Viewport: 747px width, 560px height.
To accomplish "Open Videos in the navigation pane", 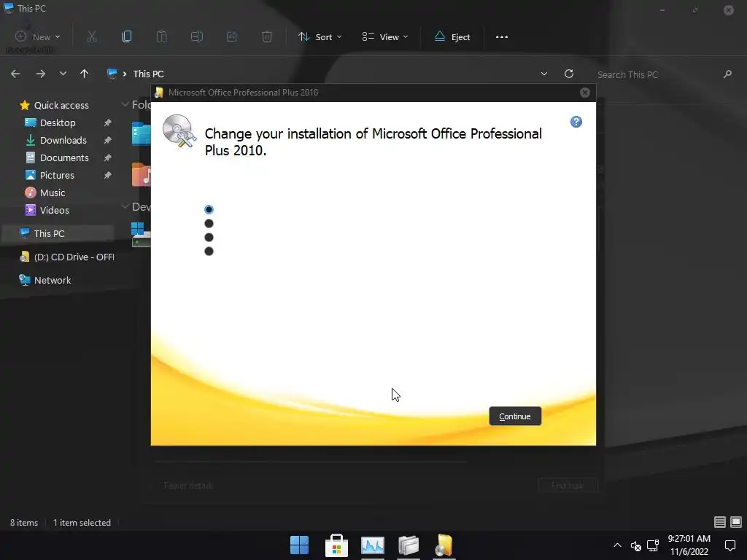I will pos(54,210).
